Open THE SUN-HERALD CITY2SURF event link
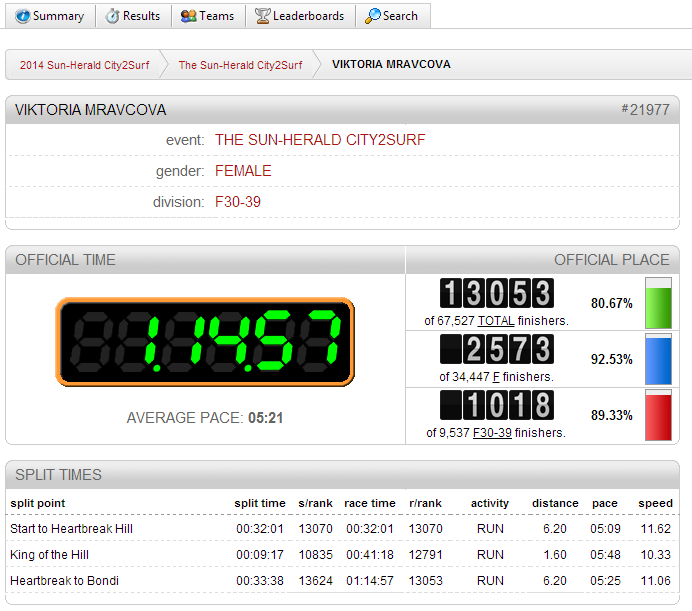 click(x=320, y=140)
